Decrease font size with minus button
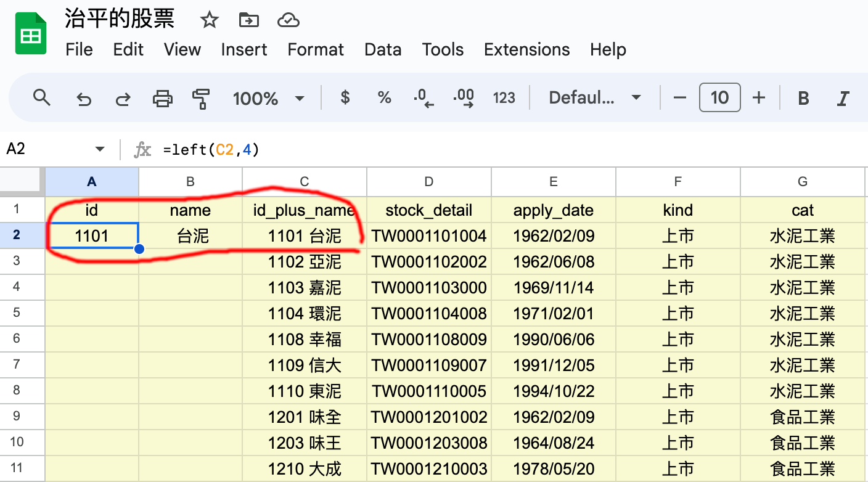868x482 pixels. pyautogui.click(x=680, y=98)
